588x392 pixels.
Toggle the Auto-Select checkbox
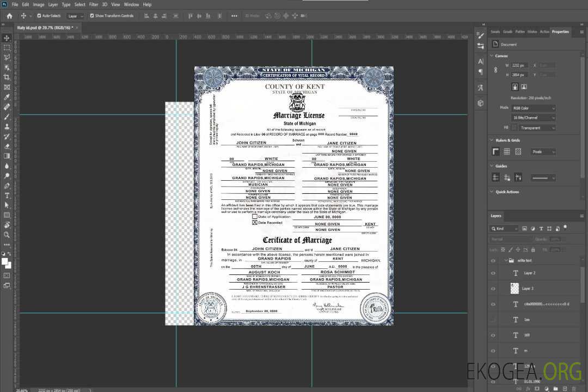tap(39, 16)
